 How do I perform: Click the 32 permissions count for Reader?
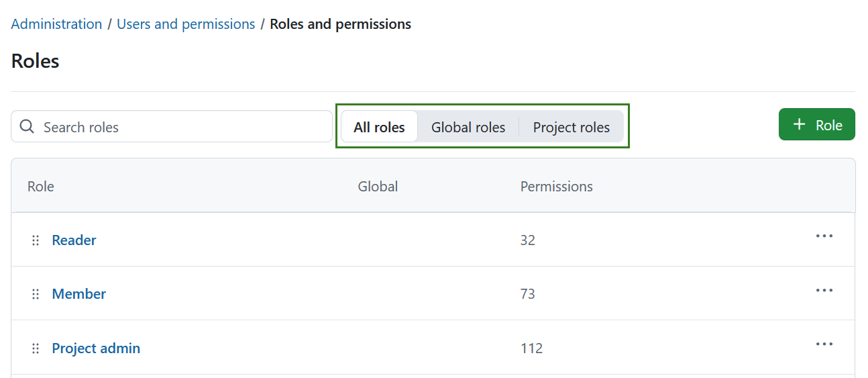pos(528,240)
